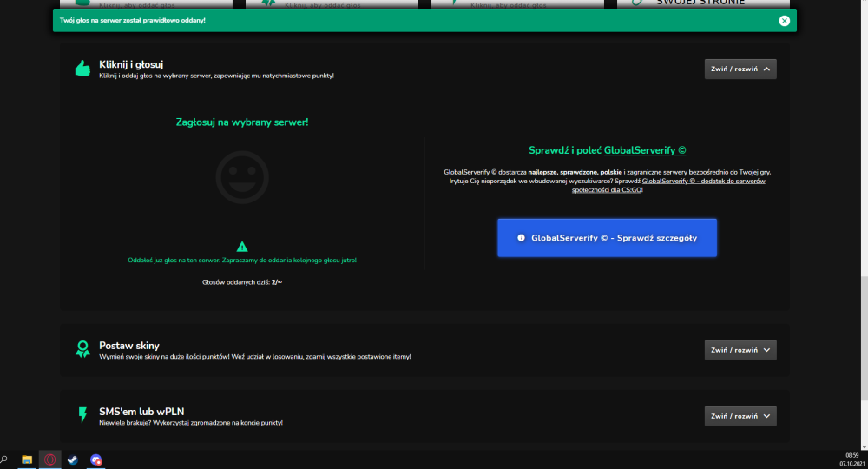Close the green vote confirmation banner
868x469 pixels.
(x=784, y=21)
